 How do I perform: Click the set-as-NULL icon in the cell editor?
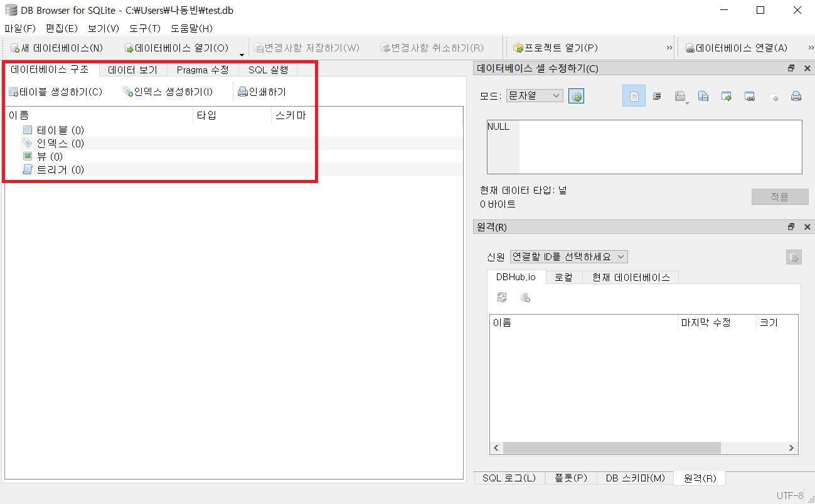773,96
